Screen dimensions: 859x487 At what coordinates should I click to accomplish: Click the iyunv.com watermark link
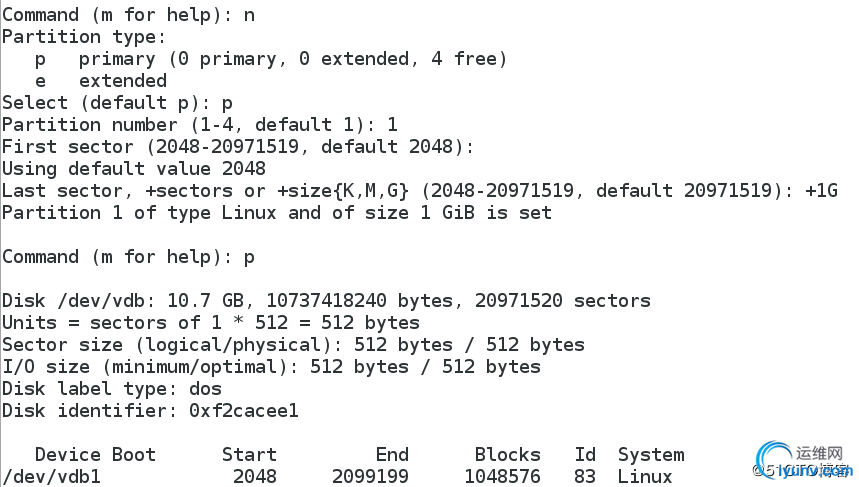(x=814, y=470)
